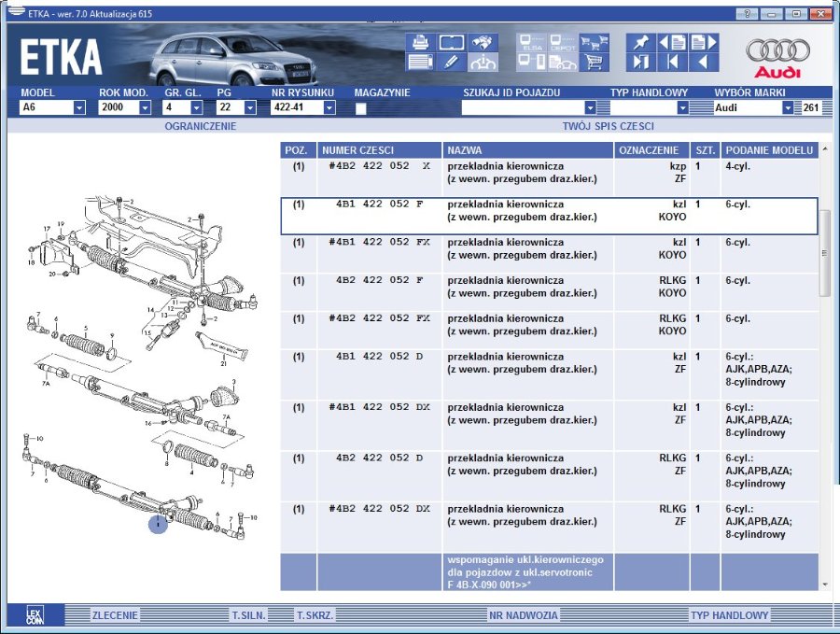Click the pencil edit icon
This screenshot has width=840, height=634.
(452, 63)
